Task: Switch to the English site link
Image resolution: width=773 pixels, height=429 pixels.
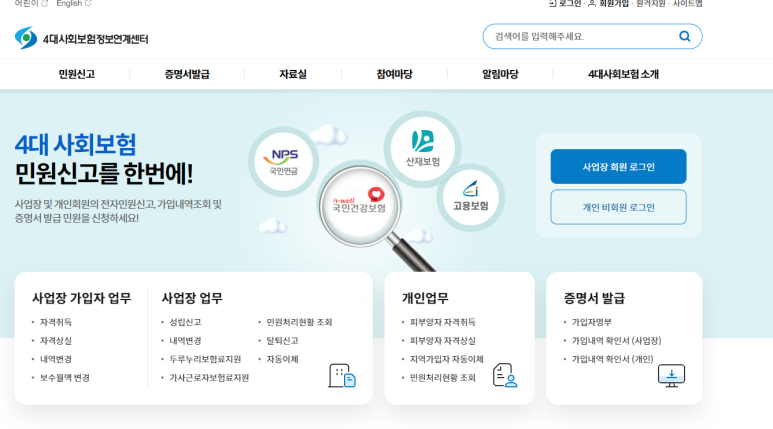Action: (69, 3)
